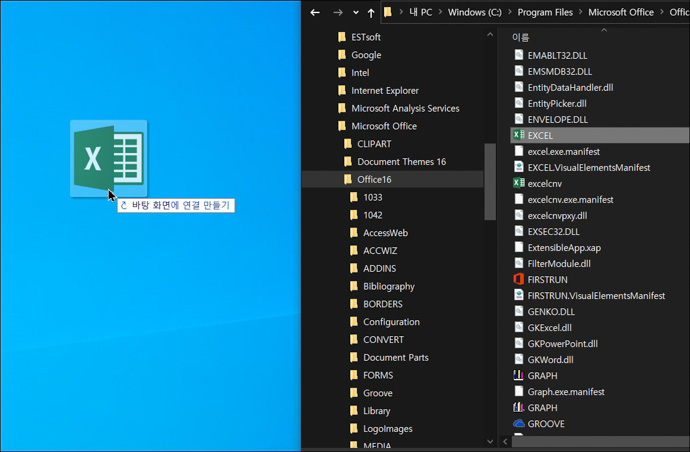Click the Forward arrow in File Explorer
This screenshot has height=452, width=690.
tap(338, 12)
